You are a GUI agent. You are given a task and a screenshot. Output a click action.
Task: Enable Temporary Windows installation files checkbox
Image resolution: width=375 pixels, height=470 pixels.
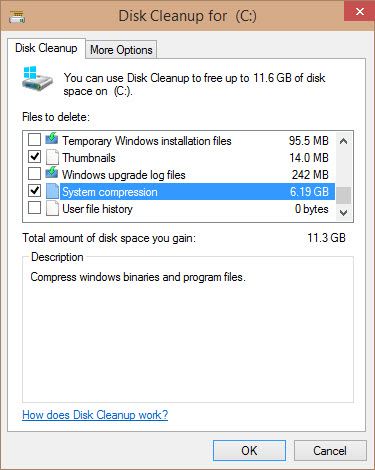click(35, 140)
